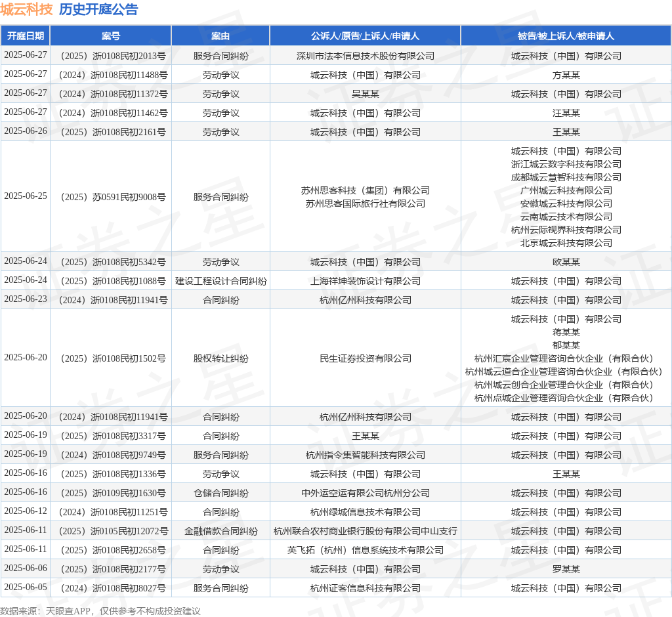
Task: Click plaintiff 深圳市法本信息技术股份有限公司
Action: [365, 56]
